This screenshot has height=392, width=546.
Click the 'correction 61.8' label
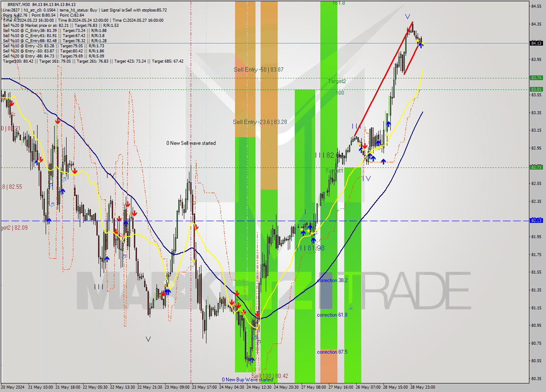tap(332, 315)
